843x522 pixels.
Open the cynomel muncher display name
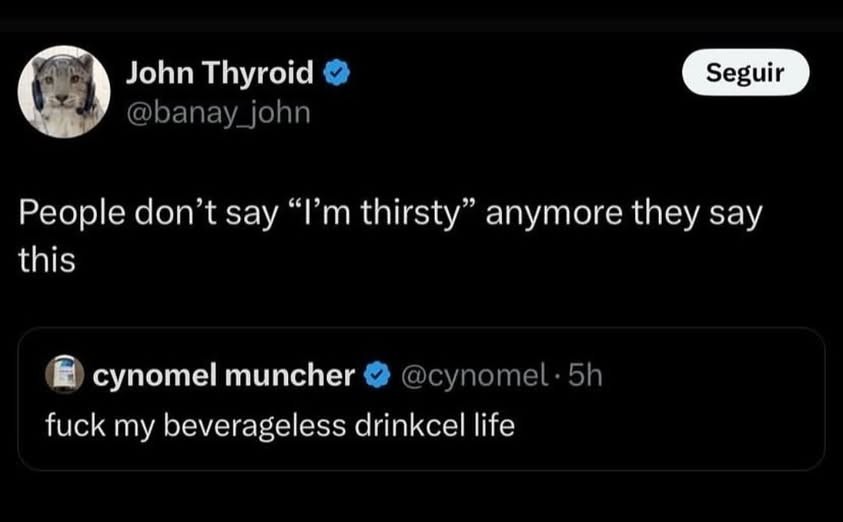pos(225,376)
